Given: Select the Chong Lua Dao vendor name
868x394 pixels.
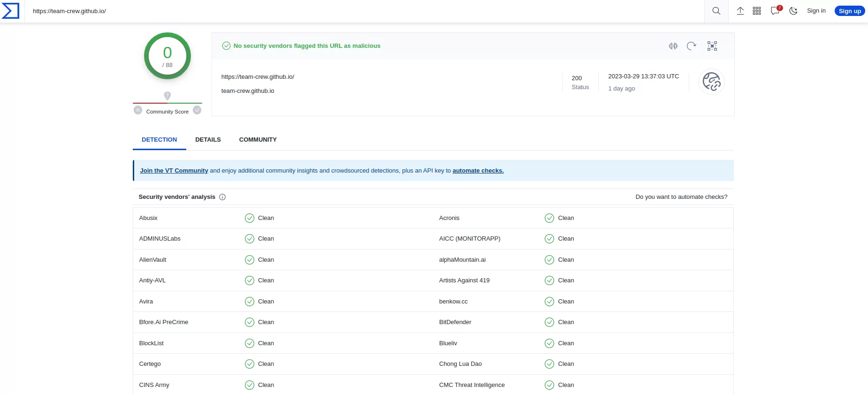Looking at the screenshot, I should pyautogui.click(x=460, y=364).
